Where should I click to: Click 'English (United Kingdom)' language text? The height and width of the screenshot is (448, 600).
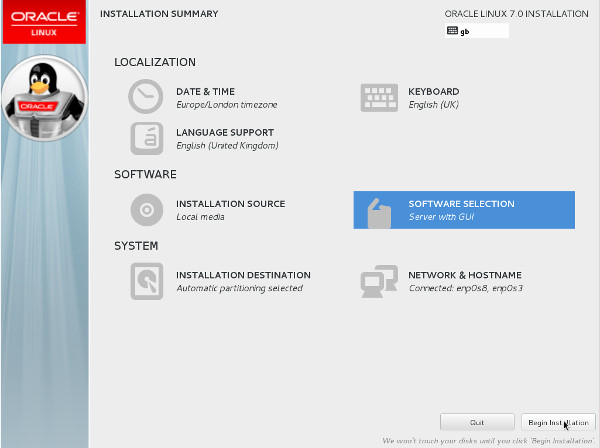pos(227,145)
